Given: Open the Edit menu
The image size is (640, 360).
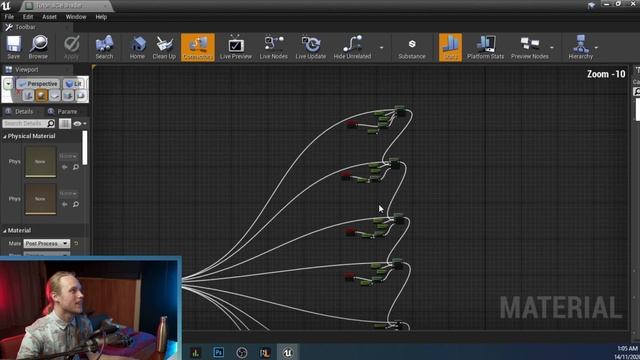Looking at the screenshot, I should (28, 17).
